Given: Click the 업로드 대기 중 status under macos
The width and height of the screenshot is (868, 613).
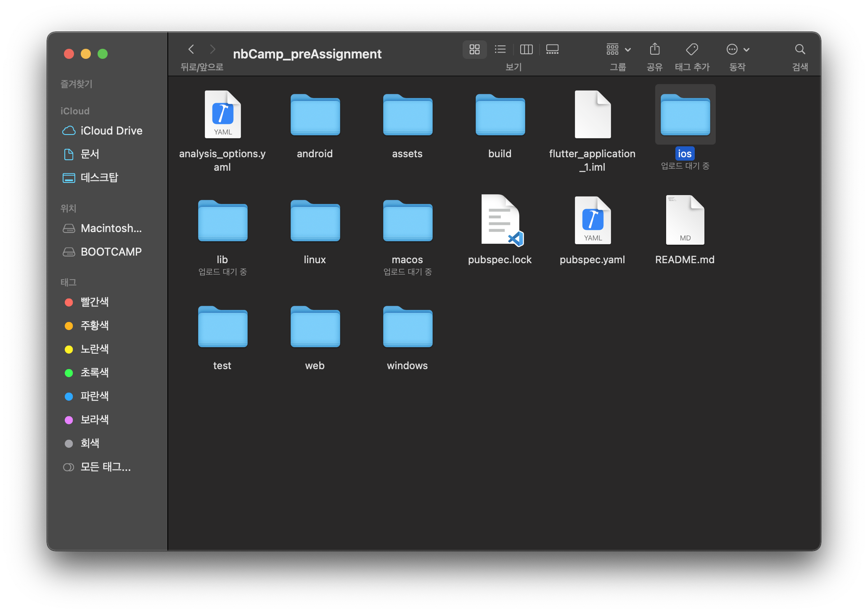Looking at the screenshot, I should 408,272.
